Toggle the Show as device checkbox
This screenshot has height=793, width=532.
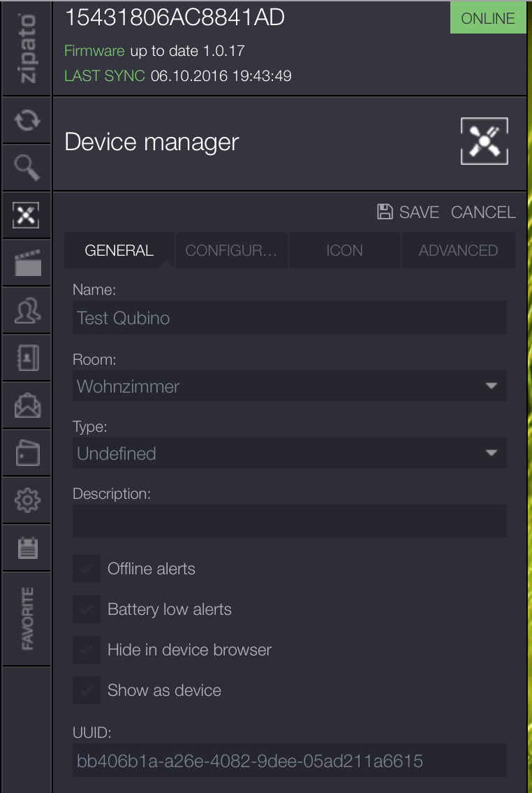pyautogui.click(x=87, y=690)
